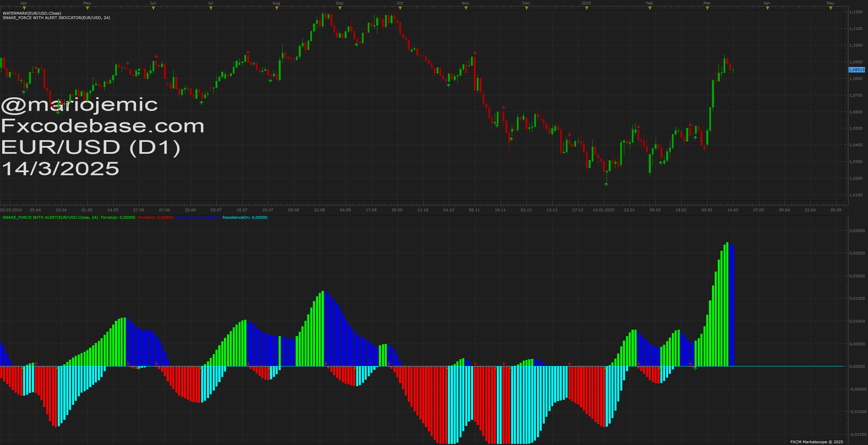868x445 pixels.
Task: Click the 06.11 date on the time axis
Action: pyautogui.click(x=474, y=210)
